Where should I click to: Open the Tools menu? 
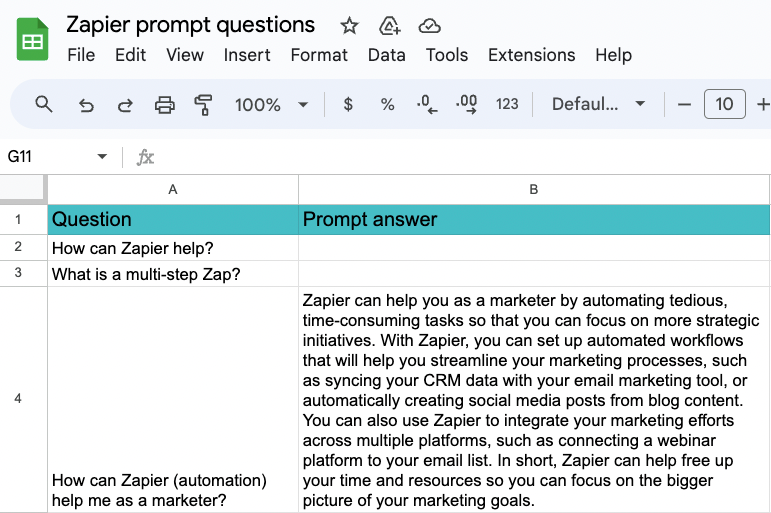(x=446, y=55)
